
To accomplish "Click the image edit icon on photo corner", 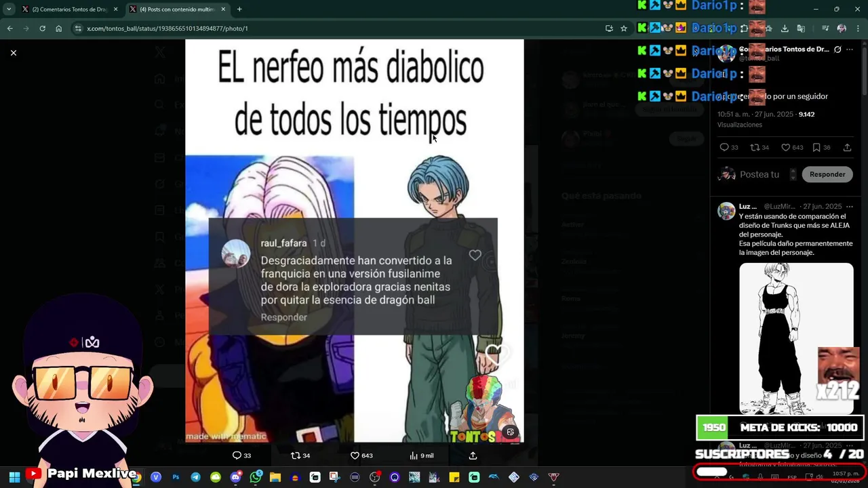I will coord(511,432).
